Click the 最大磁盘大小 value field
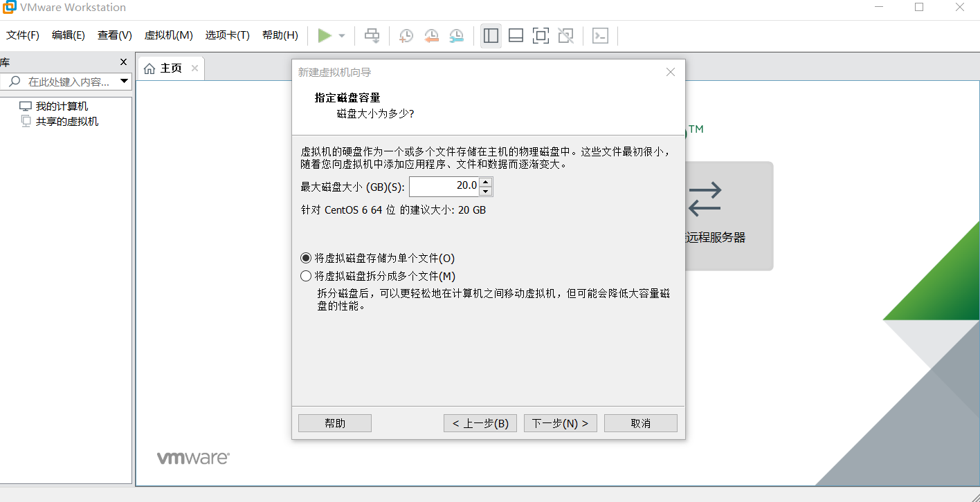 click(x=444, y=187)
